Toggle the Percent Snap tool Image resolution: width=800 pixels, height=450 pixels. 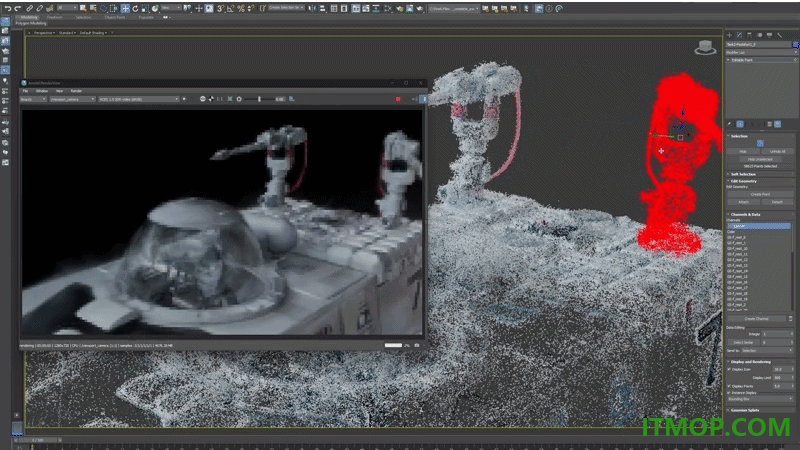[241, 9]
